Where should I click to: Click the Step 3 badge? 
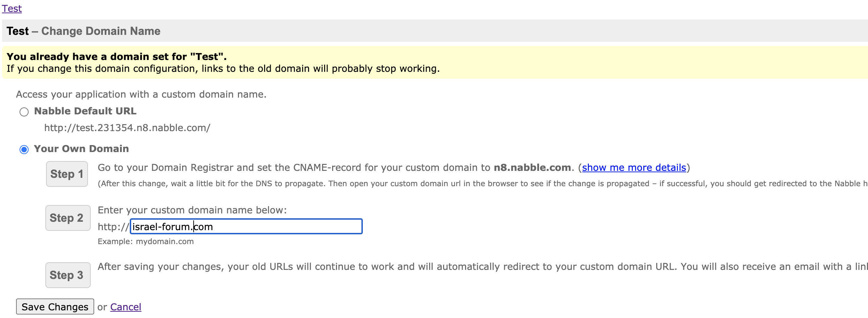[68, 275]
